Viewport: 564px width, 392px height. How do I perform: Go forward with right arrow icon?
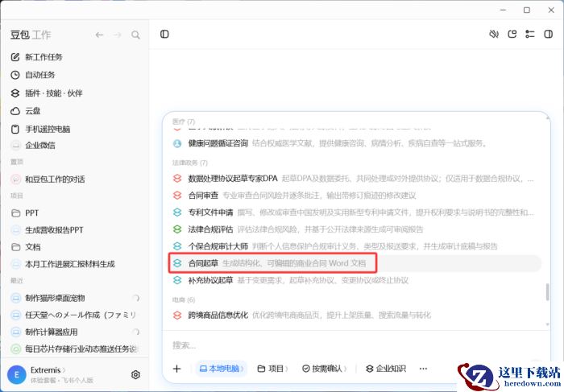(118, 35)
